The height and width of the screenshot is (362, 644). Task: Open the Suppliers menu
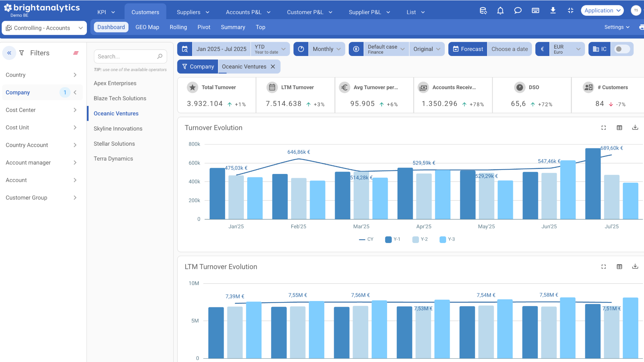[x=193, y=12]
